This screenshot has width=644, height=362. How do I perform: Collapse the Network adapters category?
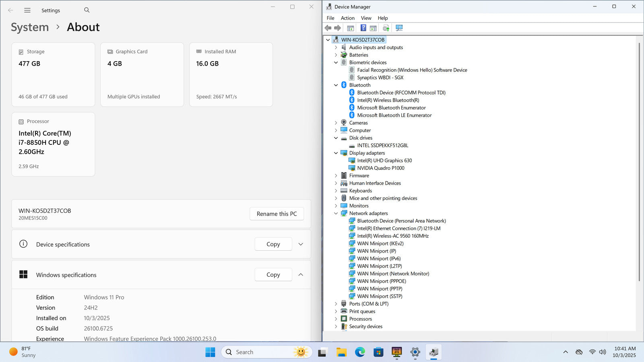[336, 213]
